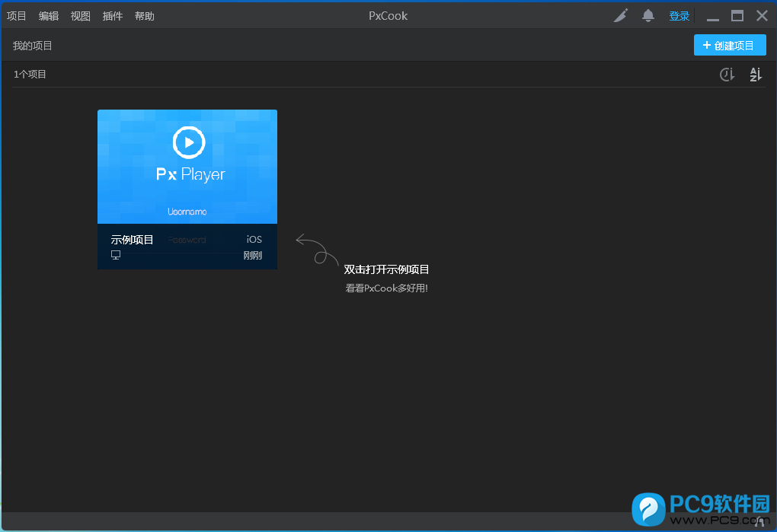Click the iOS label on project card
Image resolution: width=777 pixels, height=532 pixels.
(x=254, y=240)
